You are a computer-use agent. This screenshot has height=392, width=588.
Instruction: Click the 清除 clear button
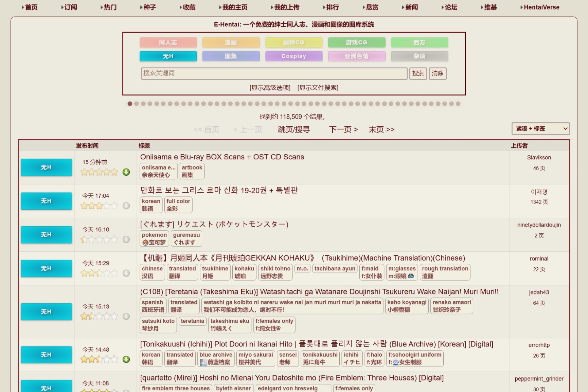pyautogui.click(x=438, y=73)
